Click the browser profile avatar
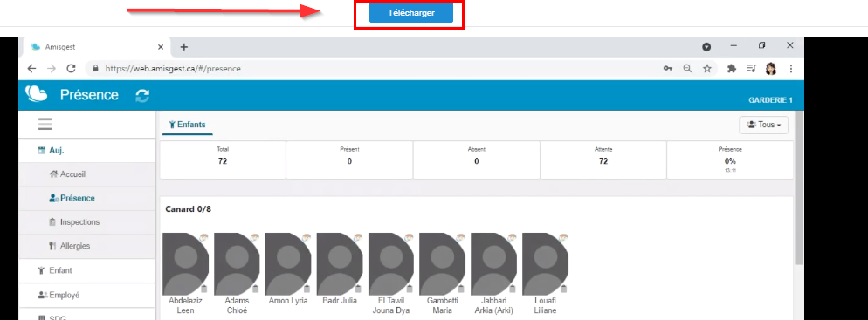 (x=770, y=69)
